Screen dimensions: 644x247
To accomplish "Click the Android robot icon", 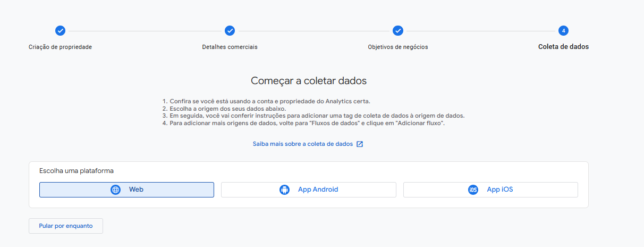I will click(284, 190).
